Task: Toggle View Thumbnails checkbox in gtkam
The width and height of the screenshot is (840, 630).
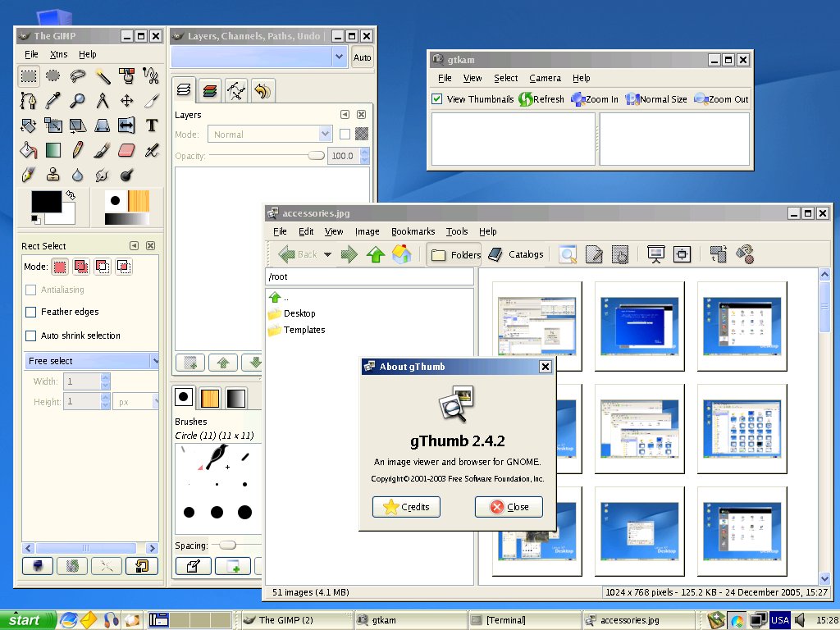Action: coord(437,99)
